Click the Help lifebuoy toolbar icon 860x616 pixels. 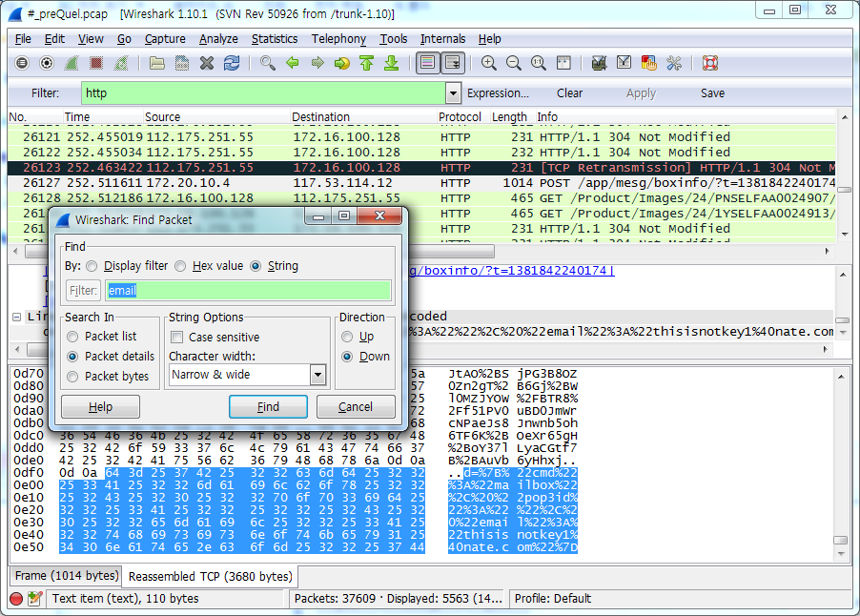pos(710,64)
